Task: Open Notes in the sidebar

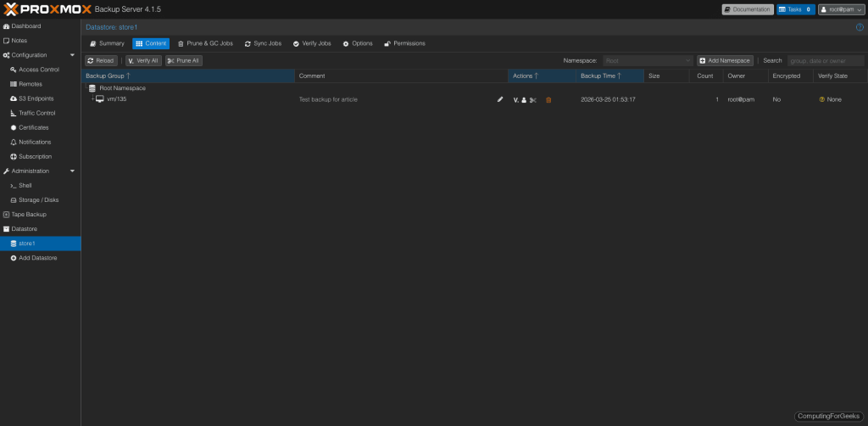Action: click(x=15, y=41)
